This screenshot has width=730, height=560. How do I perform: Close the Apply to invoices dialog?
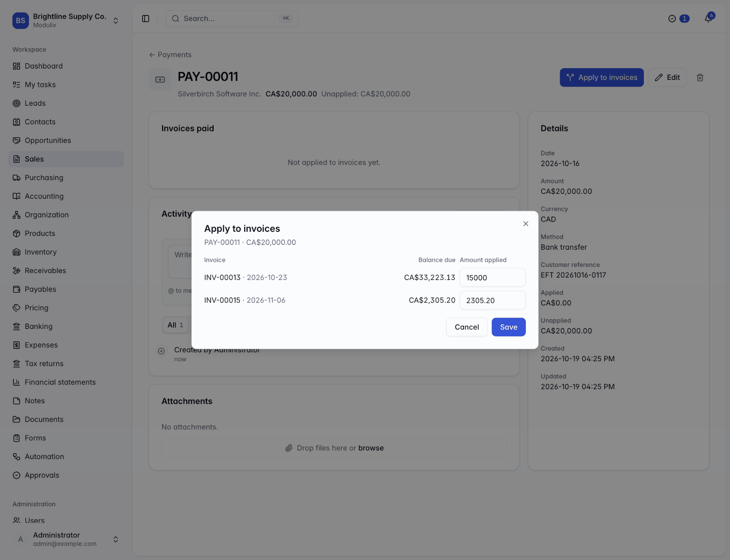525,224
